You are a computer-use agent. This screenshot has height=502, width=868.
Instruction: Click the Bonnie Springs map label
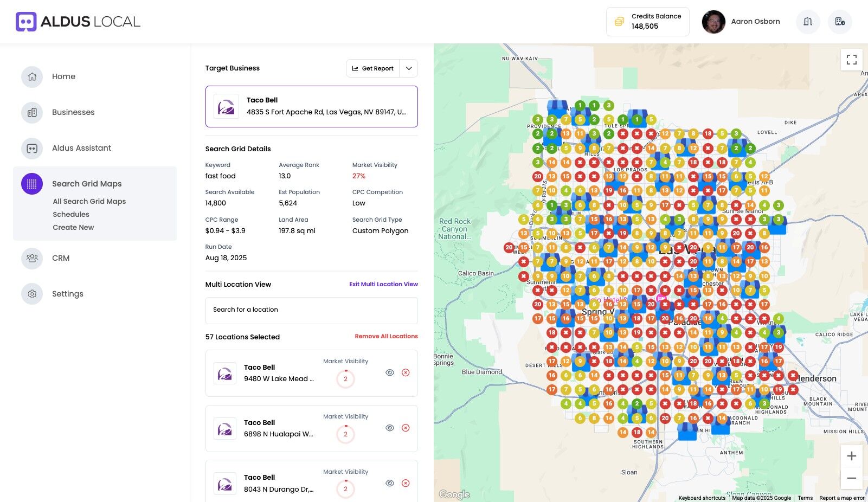(443, 359)
